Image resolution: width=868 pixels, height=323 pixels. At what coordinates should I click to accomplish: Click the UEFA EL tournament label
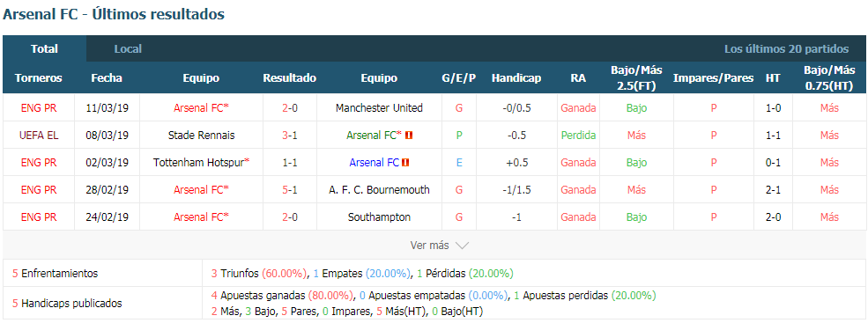coord(39,135)
